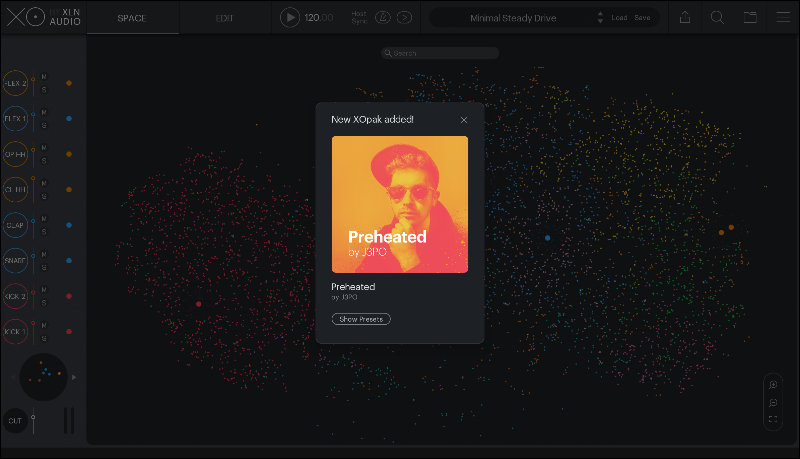
Task: Click the Preheated by J3PO cover art
Action: tap(400, 204)
